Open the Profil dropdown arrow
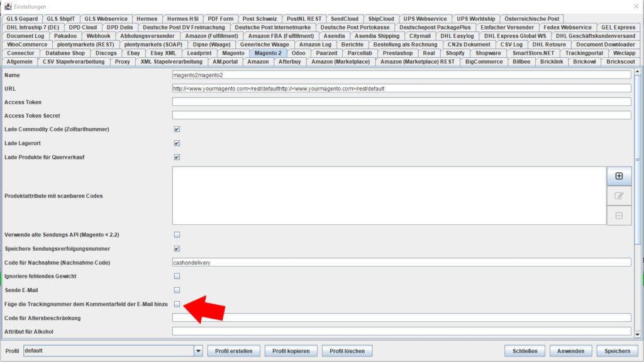The height and width of the screenshot is (362, 644). [x=198, y=351]
